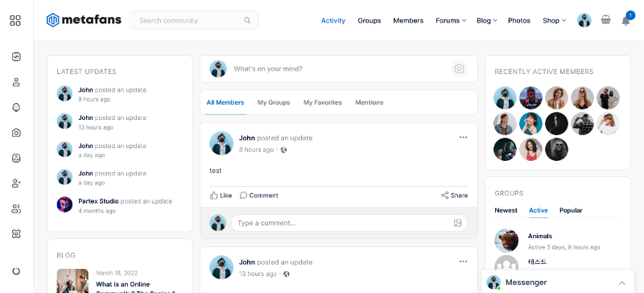The width and height of the screenshot is (644, 293).
Task: Show Newest groups in the Groups widget
Action: coord(506,210)
